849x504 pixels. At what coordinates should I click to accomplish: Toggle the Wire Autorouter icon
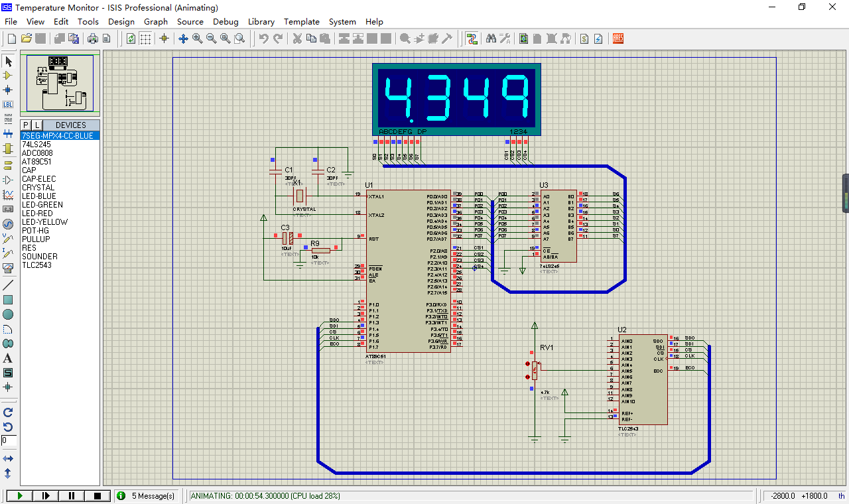point(472,38)
